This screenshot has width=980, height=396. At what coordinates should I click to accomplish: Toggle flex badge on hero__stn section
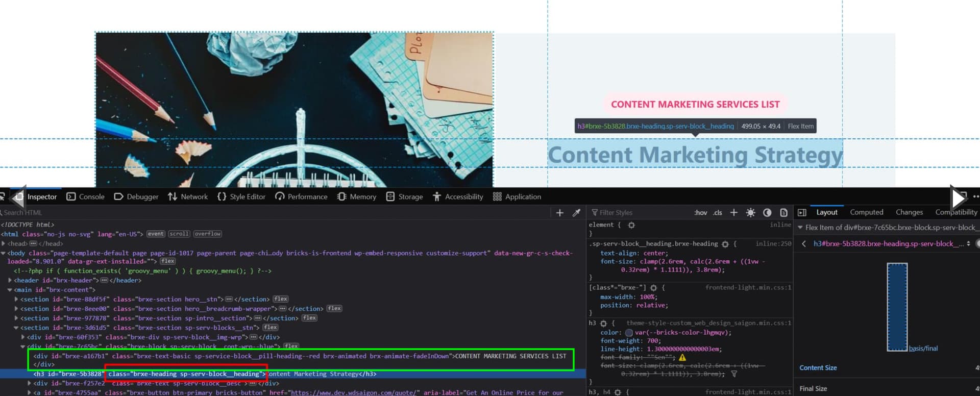281,299
